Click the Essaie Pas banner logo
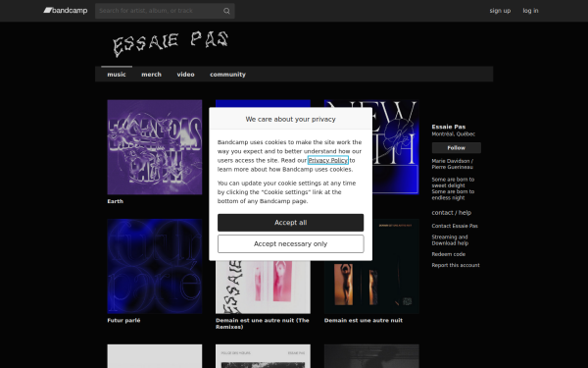Image resolution: width=588 pixels, height=368 pixels. click(x=171, y=43)
